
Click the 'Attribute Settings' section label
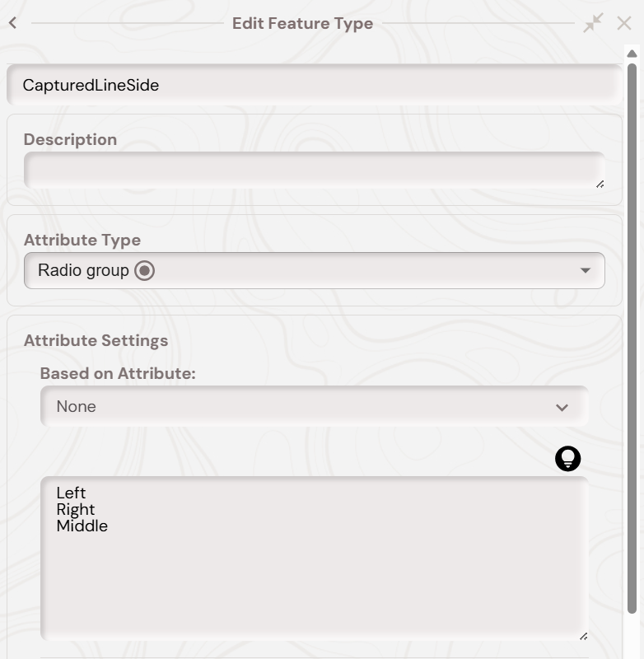point(96,340)
